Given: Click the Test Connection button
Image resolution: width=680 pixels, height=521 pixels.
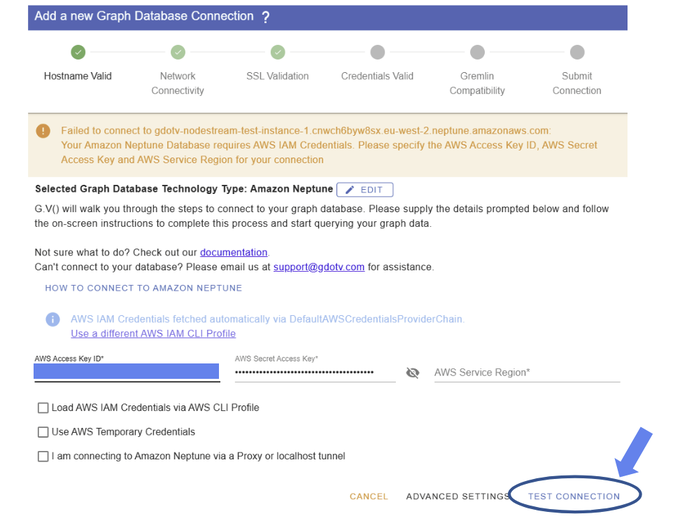Looking at the screenshot, I should pos(574,496).
